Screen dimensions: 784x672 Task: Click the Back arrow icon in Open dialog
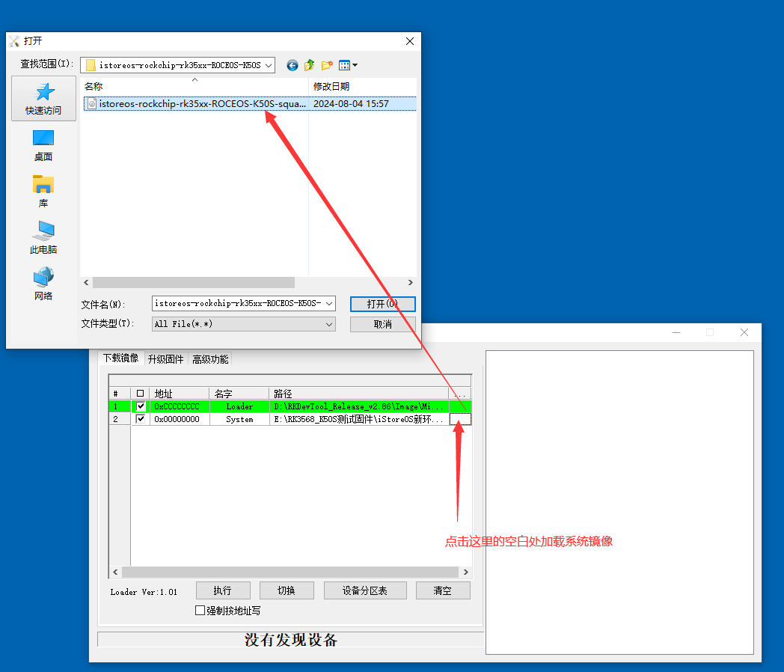292,65
